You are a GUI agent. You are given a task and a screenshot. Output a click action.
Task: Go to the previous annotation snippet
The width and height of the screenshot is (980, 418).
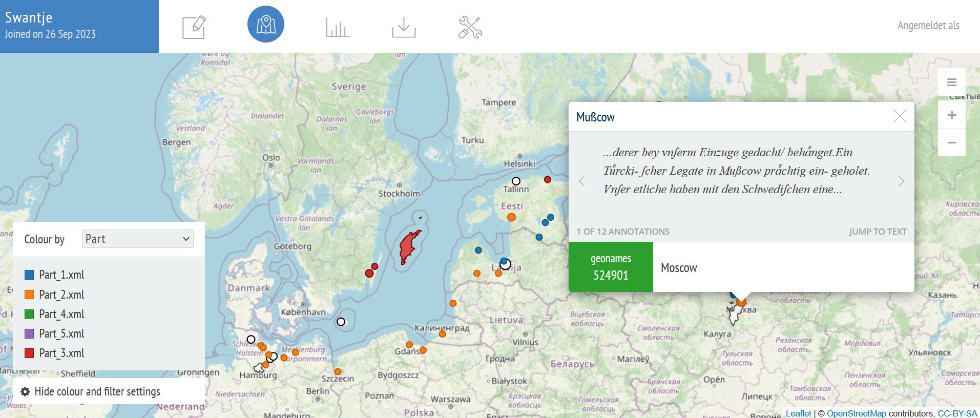(582, 181)
